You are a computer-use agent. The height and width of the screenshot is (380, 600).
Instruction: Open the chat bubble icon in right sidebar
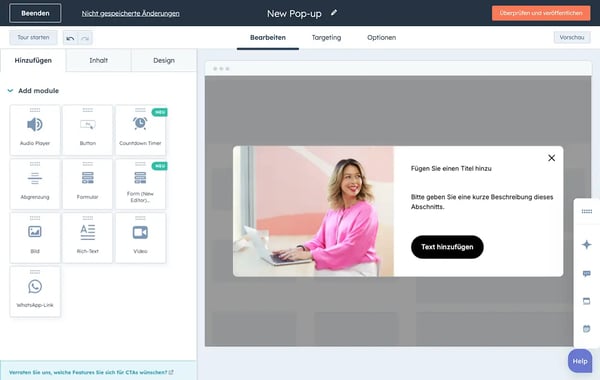coord(586,274)
